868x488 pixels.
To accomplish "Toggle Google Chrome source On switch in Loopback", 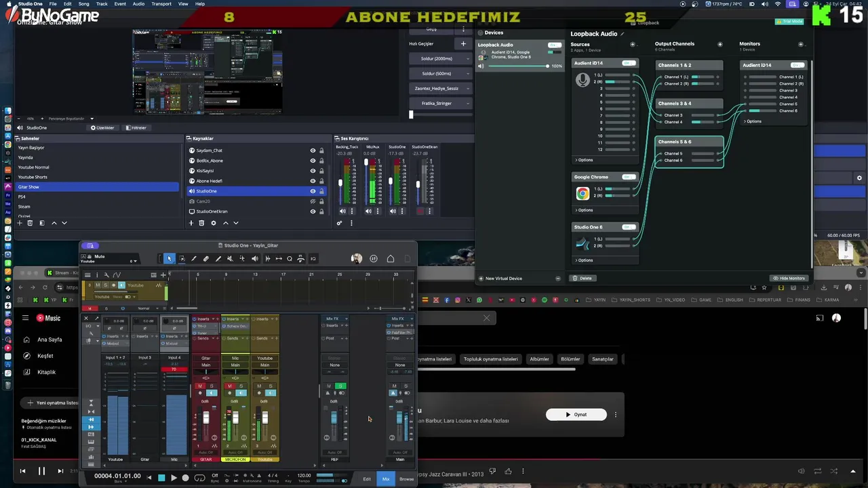I will (629, 177).
